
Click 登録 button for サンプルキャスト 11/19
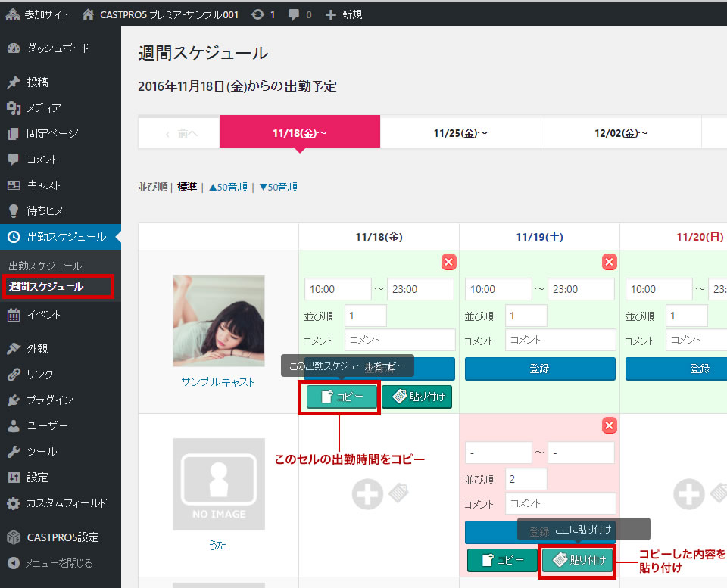(540, 369)
